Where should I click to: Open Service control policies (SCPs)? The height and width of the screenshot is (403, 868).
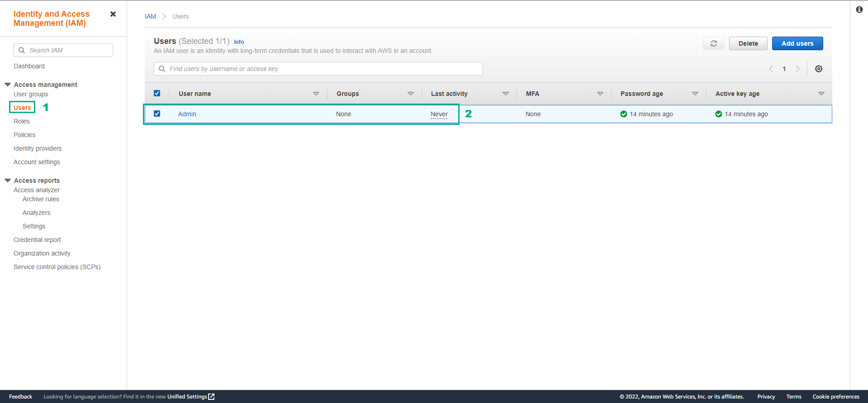click(x=57, y=267)
